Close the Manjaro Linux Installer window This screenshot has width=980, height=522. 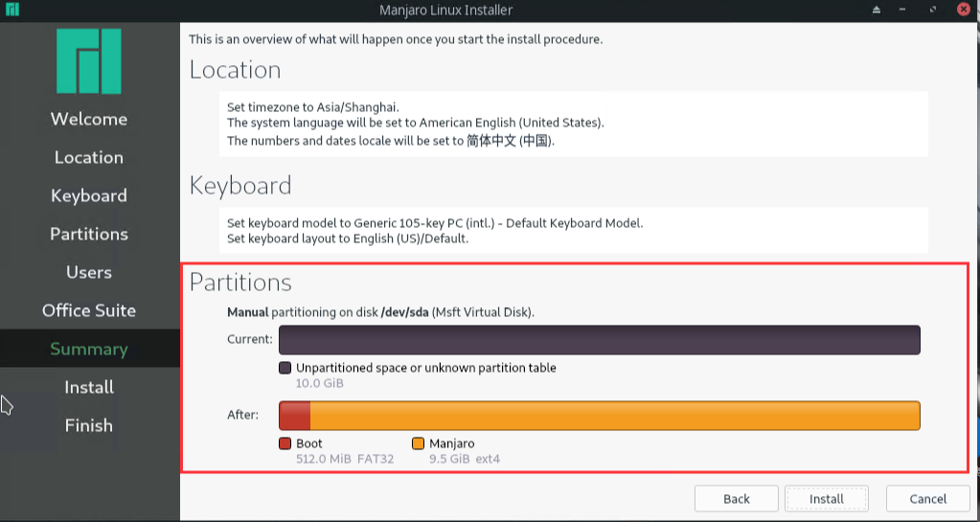pos(963,10)
